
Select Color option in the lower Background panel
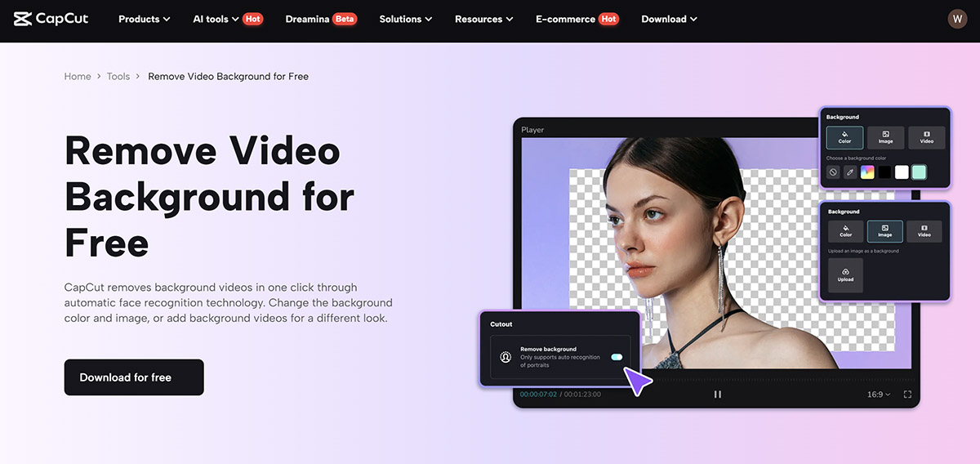click(x=845, y=231)
